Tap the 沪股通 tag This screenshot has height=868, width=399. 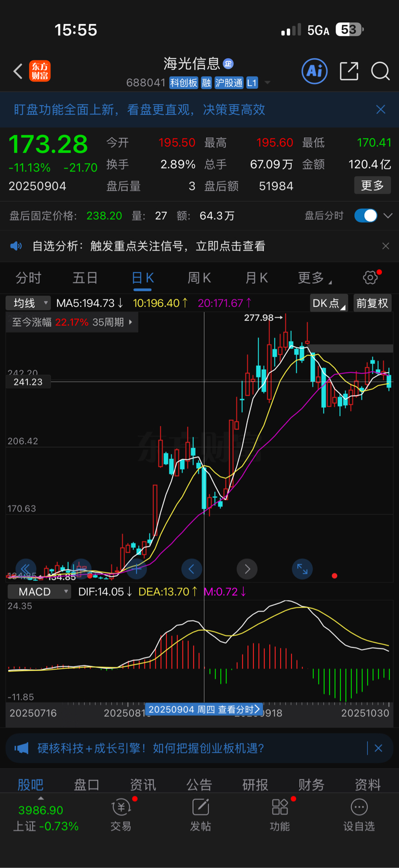[229, 83]
